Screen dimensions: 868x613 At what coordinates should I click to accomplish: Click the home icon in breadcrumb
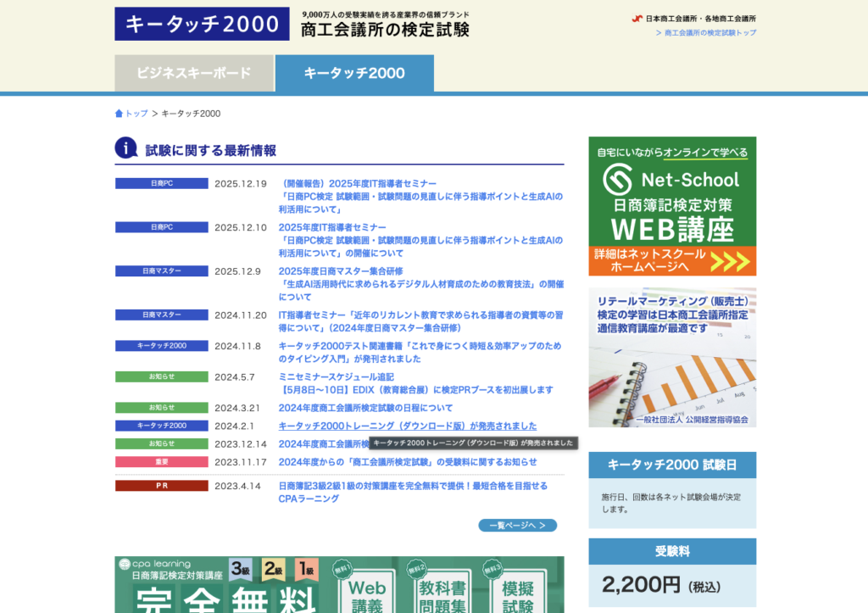119,114
